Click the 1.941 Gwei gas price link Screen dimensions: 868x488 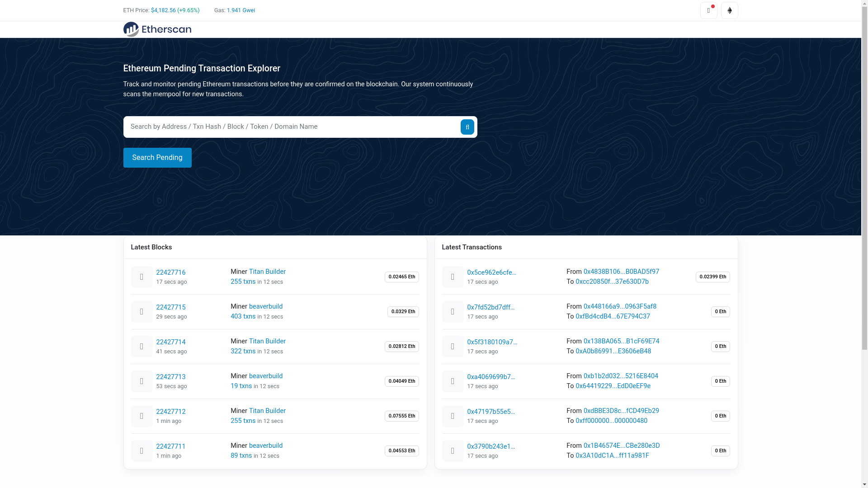(x=241, y=10)
